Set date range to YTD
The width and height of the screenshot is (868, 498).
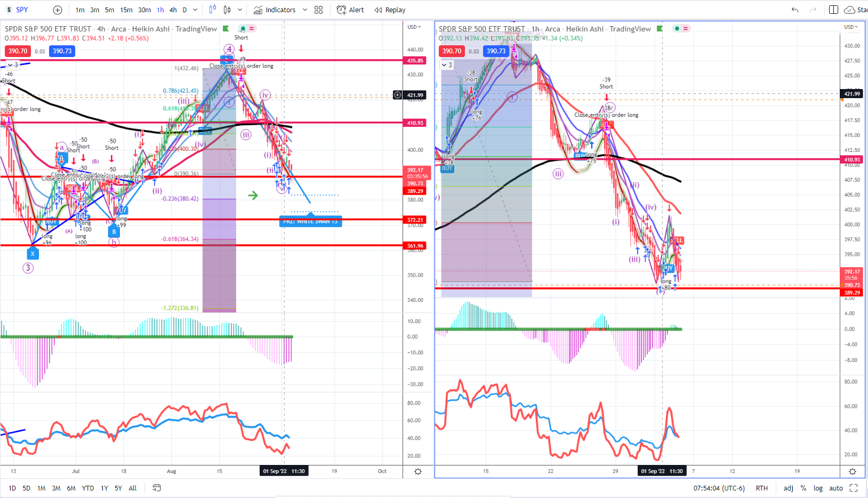click(88, 488)
